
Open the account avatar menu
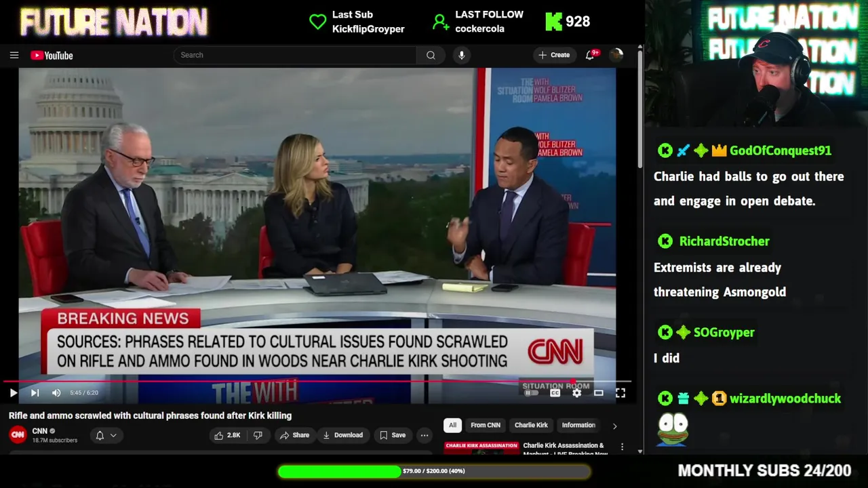coord(616,55)
